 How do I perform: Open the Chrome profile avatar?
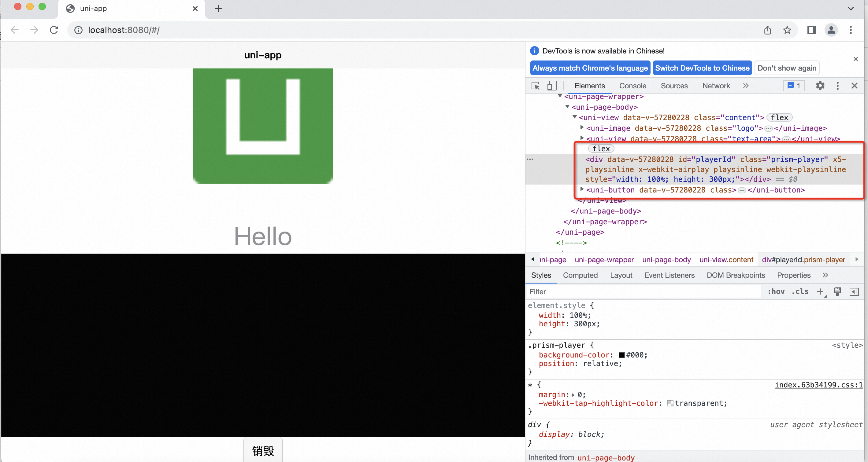[831, 30]
